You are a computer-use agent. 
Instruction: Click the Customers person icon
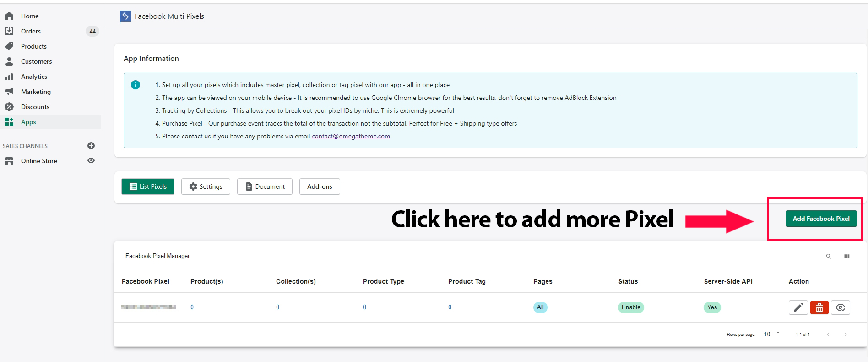pos(9,61)
